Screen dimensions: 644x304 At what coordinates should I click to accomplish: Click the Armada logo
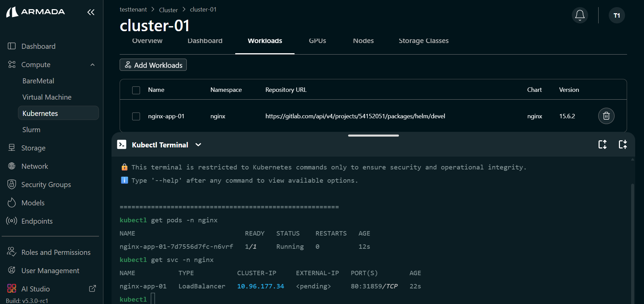[36, 12]
